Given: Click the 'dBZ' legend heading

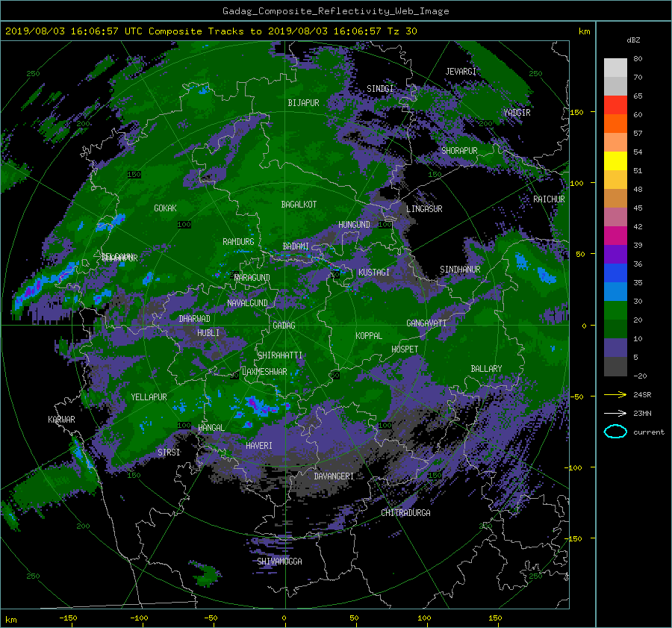Looking at the screenshot, I should click(x=633, y=40).
